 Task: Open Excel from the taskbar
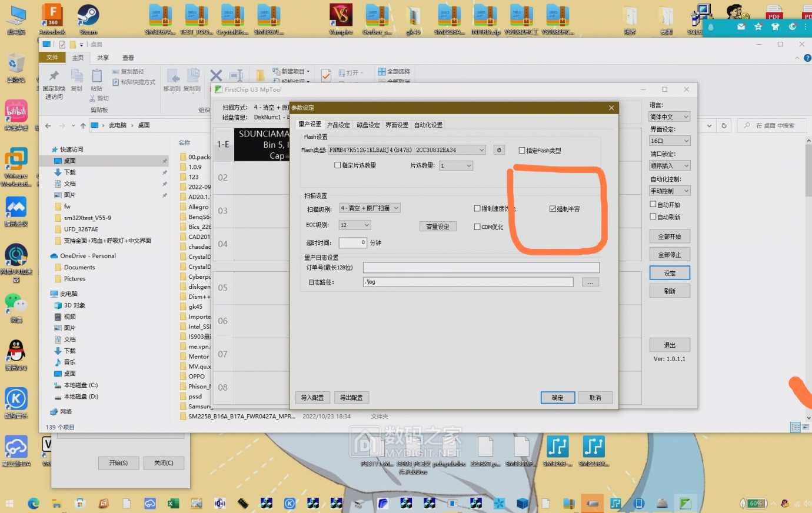click(x=172, y=504)
